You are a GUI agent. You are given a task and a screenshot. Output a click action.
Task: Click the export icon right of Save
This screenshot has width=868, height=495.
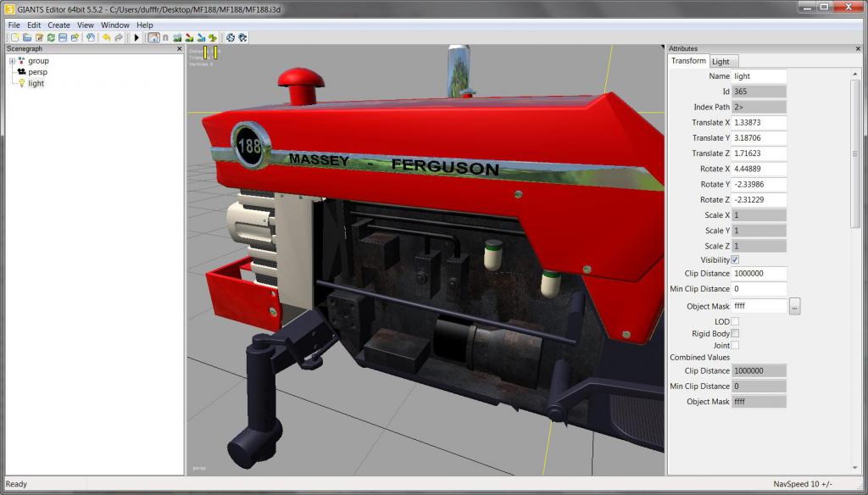(75, 37)
